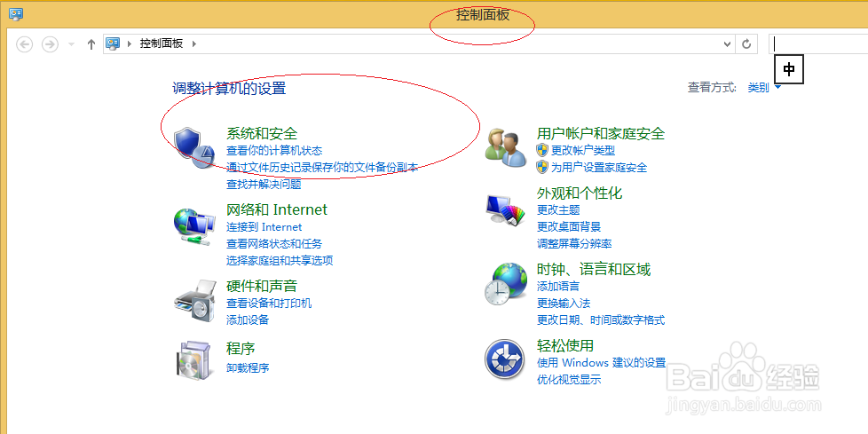Open the 外观和个性化 category
The width and height of the screenshot is (868, 434).
[x=580, y=193]
